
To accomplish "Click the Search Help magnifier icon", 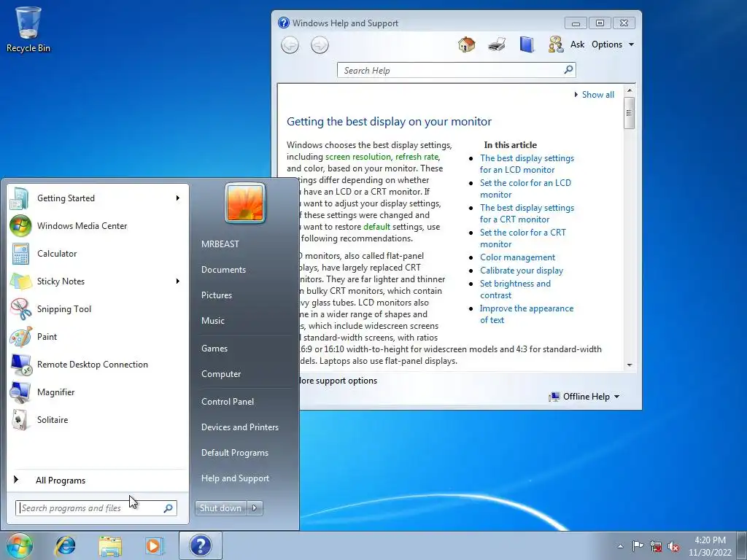I will pos(568,70).
